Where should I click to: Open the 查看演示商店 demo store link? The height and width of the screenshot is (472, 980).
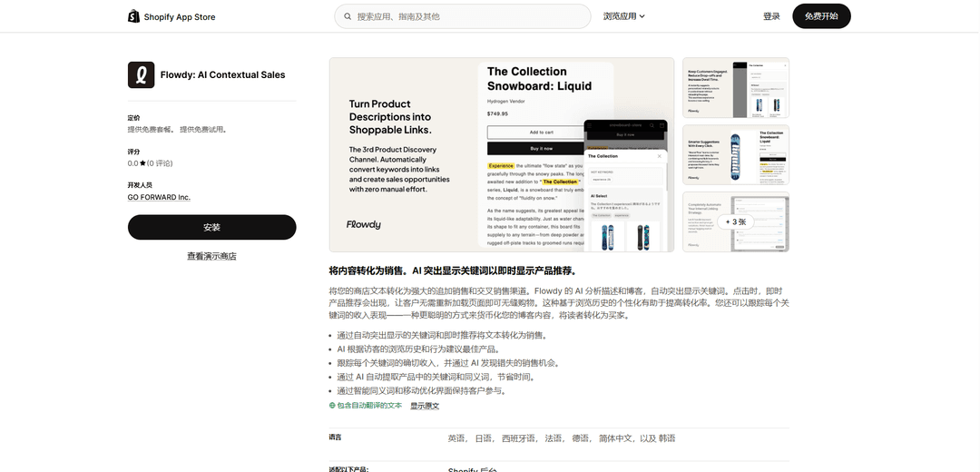(211, 256)
